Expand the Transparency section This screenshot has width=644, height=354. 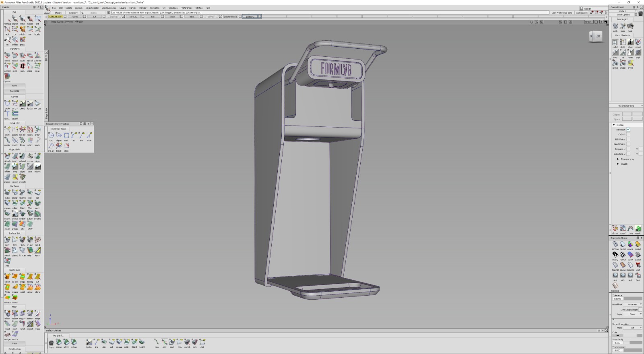point(618,159)
